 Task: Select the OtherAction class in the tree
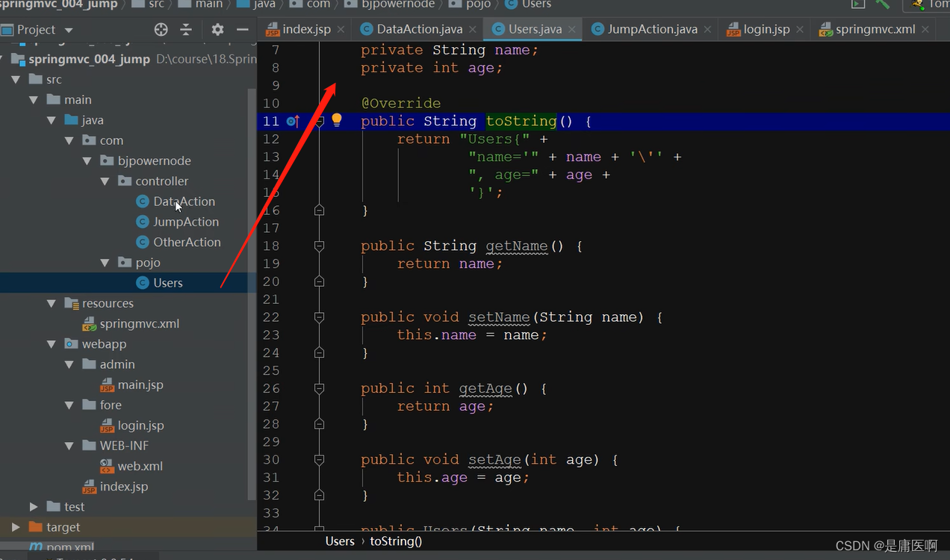[187, 242]
